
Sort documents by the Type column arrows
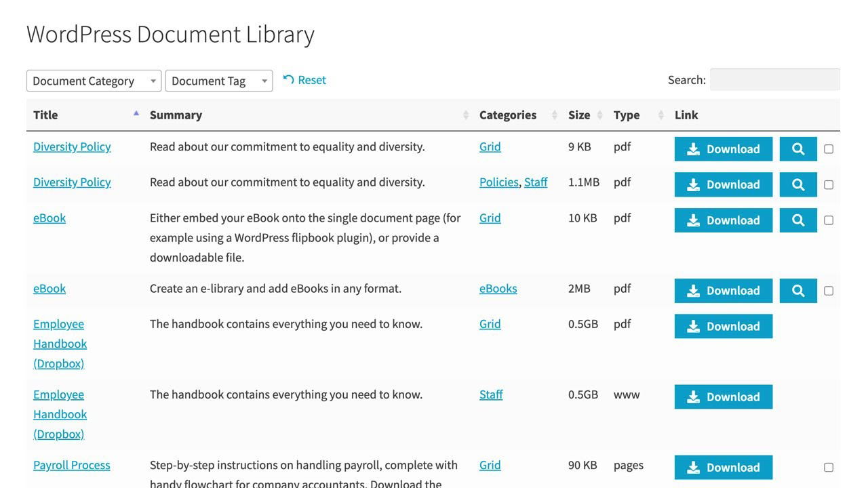pyautogui.click(x=661, y=115)
